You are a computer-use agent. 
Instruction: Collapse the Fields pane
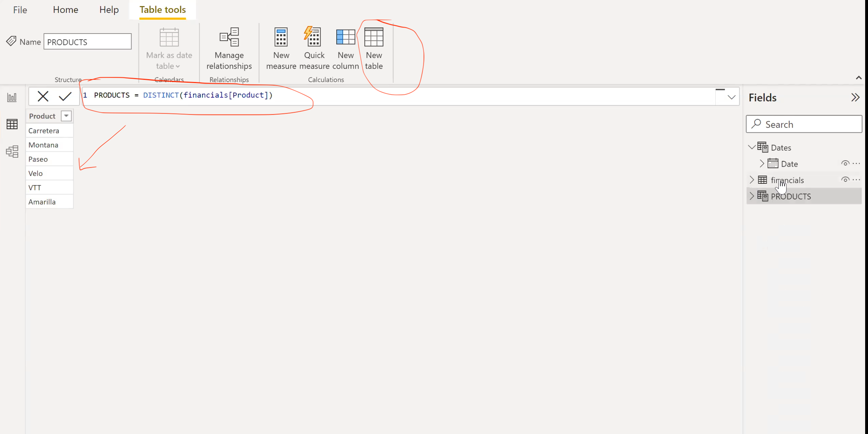(x=855, y=97)
